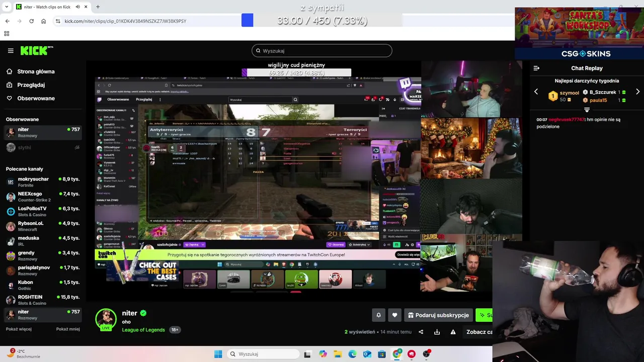
Task: Go back in browser
Action: coord(8,21)
